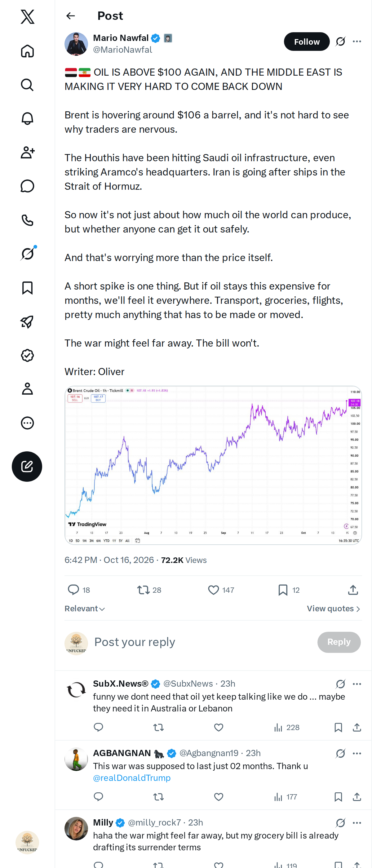Open Notifications bell in the sidebar
The image size is (372, 868).
pyautogui.click(x=27, y=119)
